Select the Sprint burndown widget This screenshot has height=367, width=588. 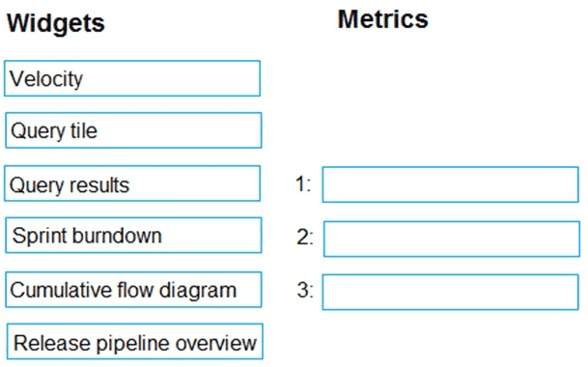click(133, 236)
